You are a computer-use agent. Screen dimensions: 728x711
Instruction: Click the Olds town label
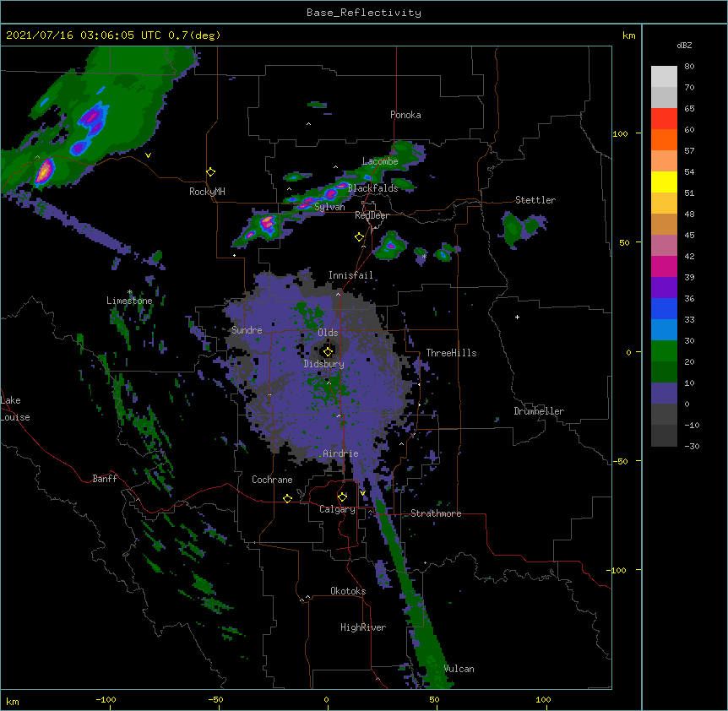point(328,333)
